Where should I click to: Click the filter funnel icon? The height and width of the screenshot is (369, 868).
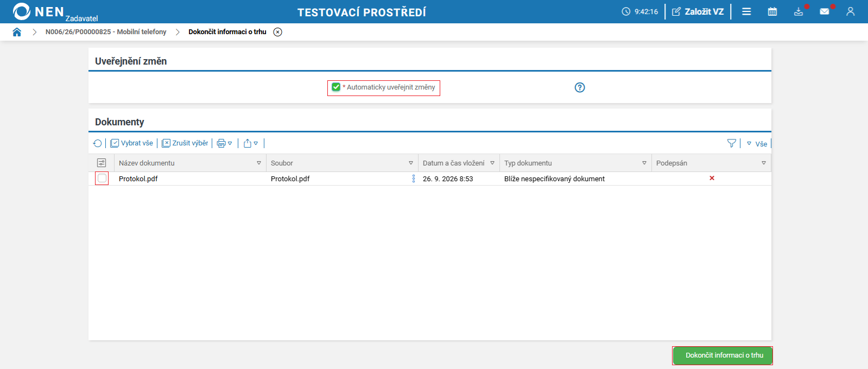732,143
